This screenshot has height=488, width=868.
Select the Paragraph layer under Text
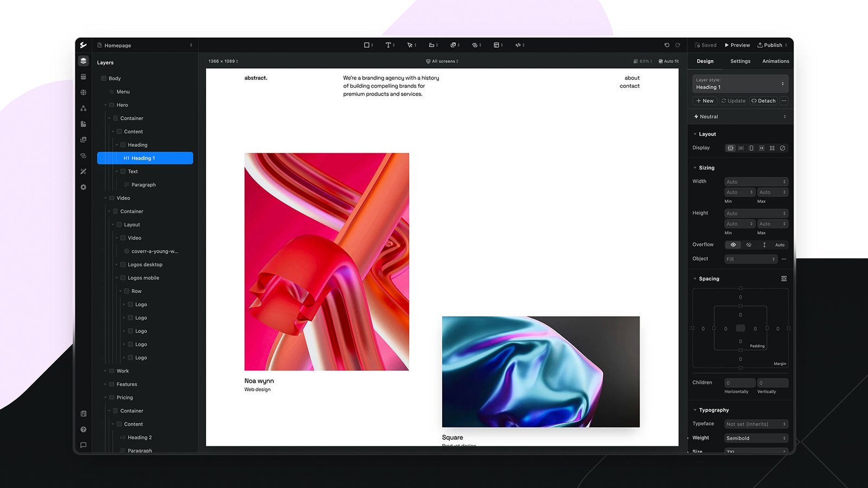click(143, 185)
